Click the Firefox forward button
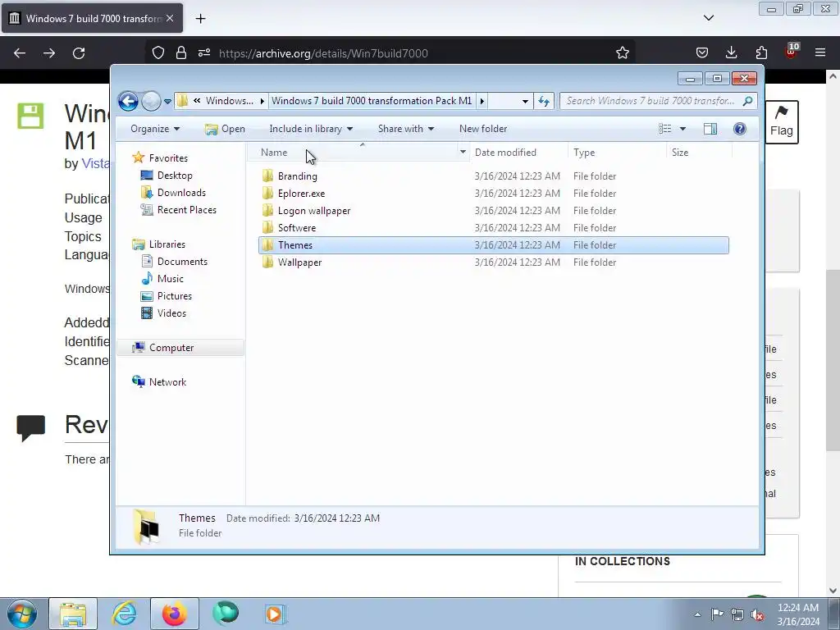 [x=49, y=53]
